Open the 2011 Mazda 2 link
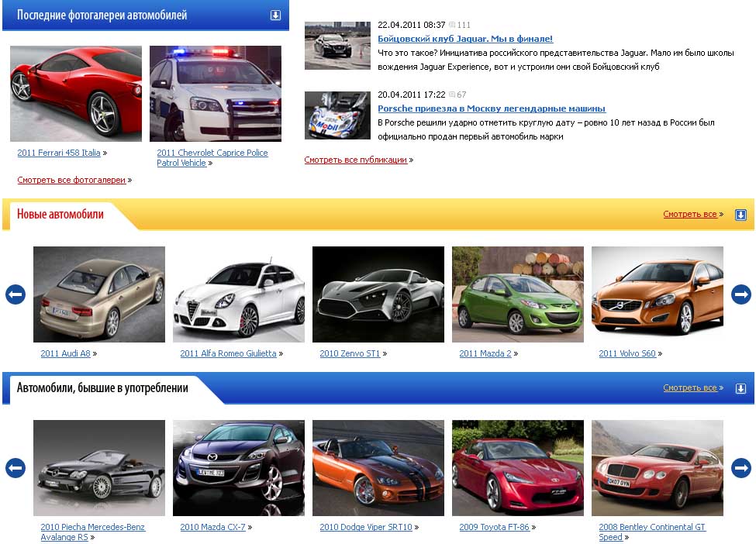Screen dimensions: 756x544 tap(485, 353)
